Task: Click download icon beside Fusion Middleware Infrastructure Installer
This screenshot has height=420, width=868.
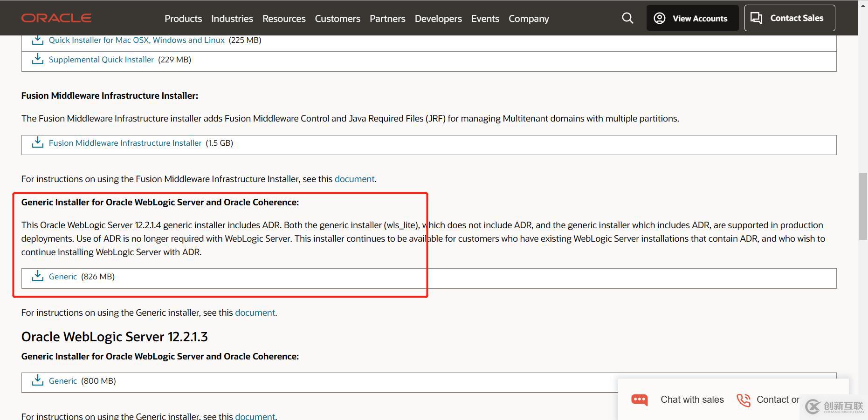Action: pyautogui.click(x=37, y=142)
